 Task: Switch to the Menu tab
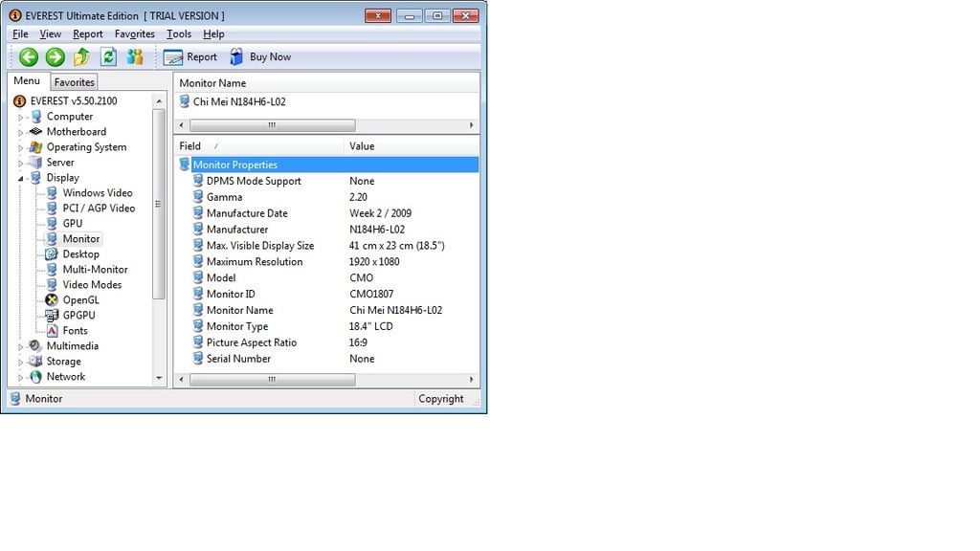click(x=27, y=80)
